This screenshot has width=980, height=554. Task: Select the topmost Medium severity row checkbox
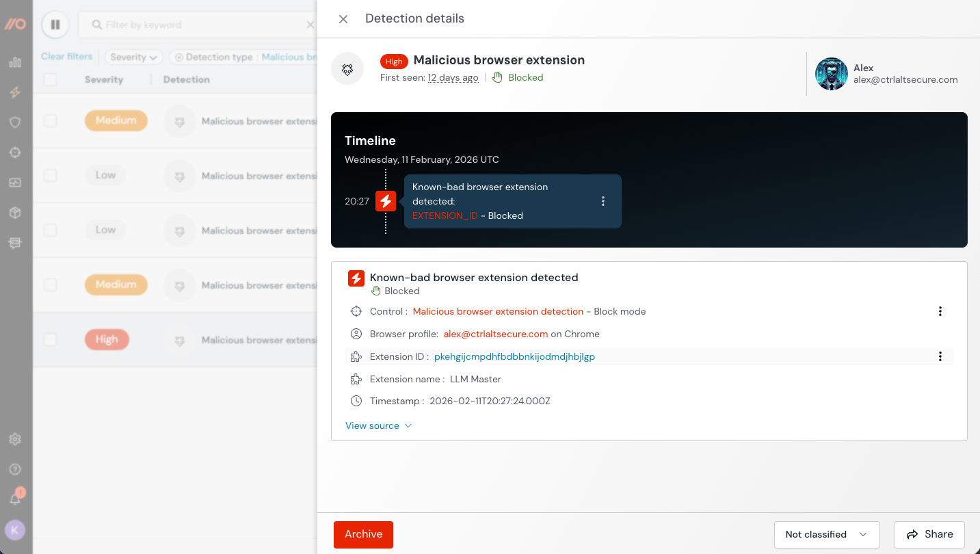[49, 120]
